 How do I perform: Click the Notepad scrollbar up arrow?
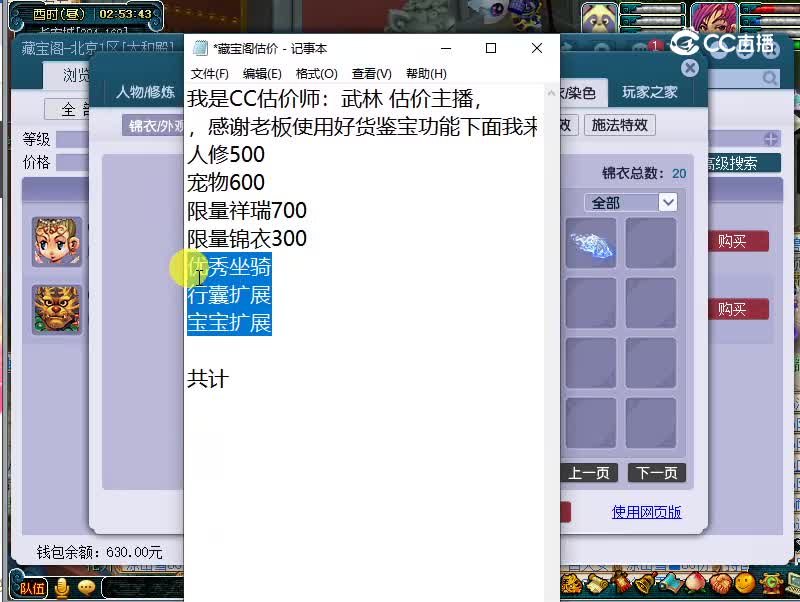coord(552,93)
